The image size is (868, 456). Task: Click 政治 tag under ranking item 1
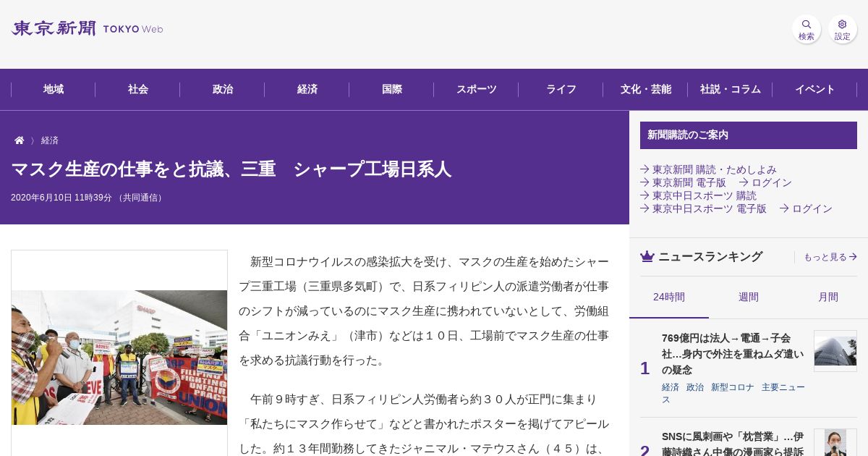point(695,387)
